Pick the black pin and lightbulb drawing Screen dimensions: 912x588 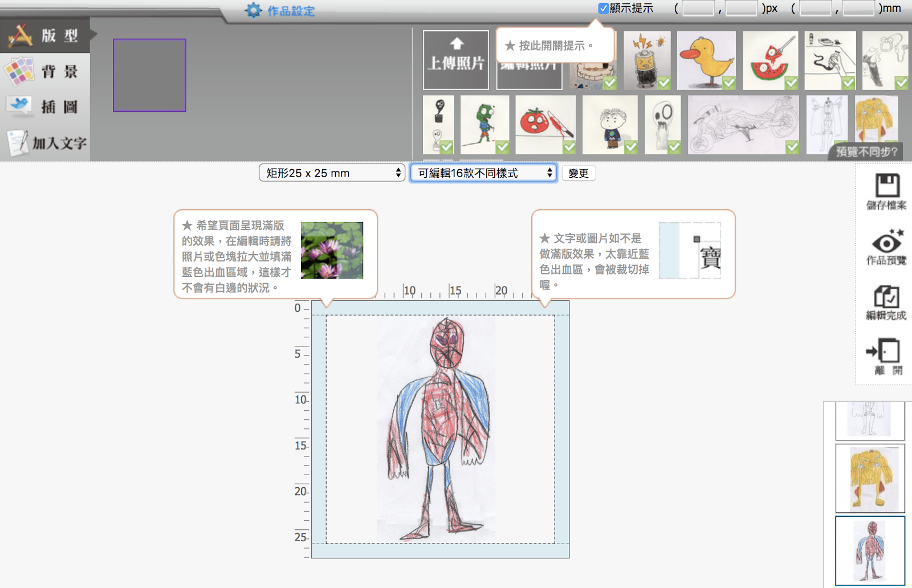tap(438, 125)
